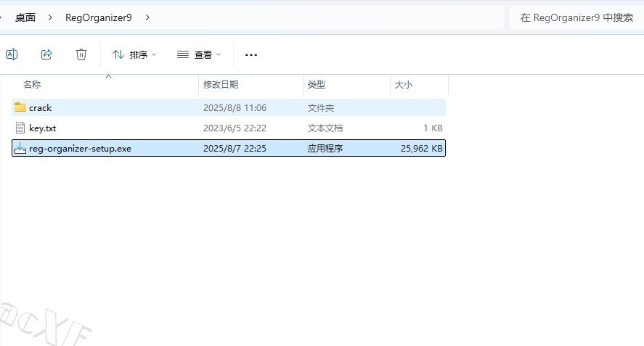644x346 pixels.
Task: Click the Delete trash can icon
Action: (81, 54)
